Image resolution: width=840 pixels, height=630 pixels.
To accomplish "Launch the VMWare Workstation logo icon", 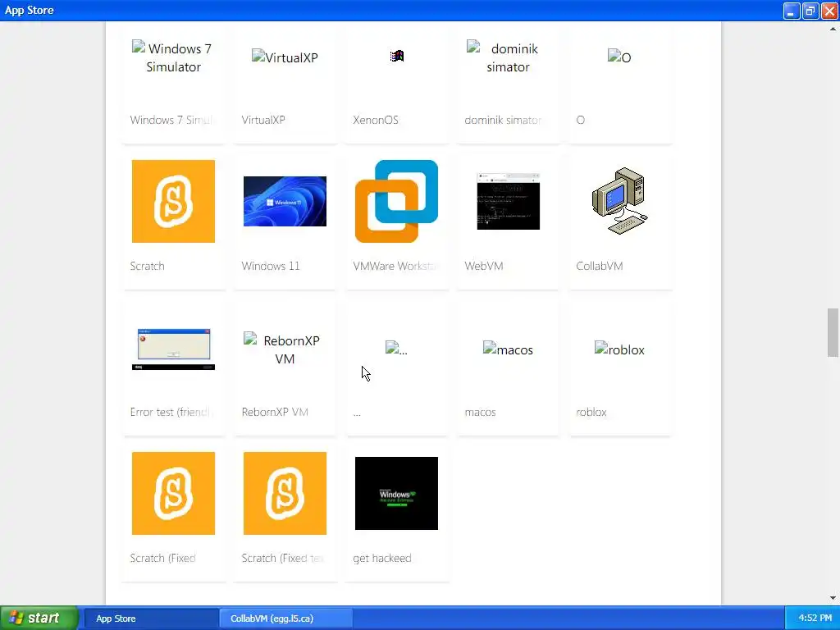I will click(x=396, y=202).
